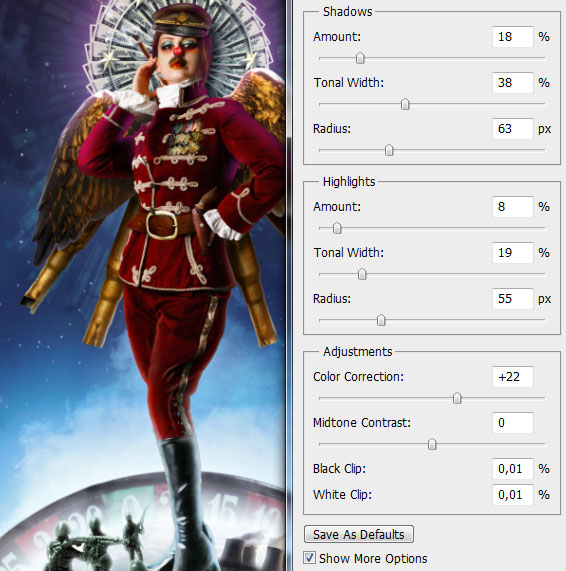
Task: Click the Shadows Tonal Width value field
Action: [513, 83]
